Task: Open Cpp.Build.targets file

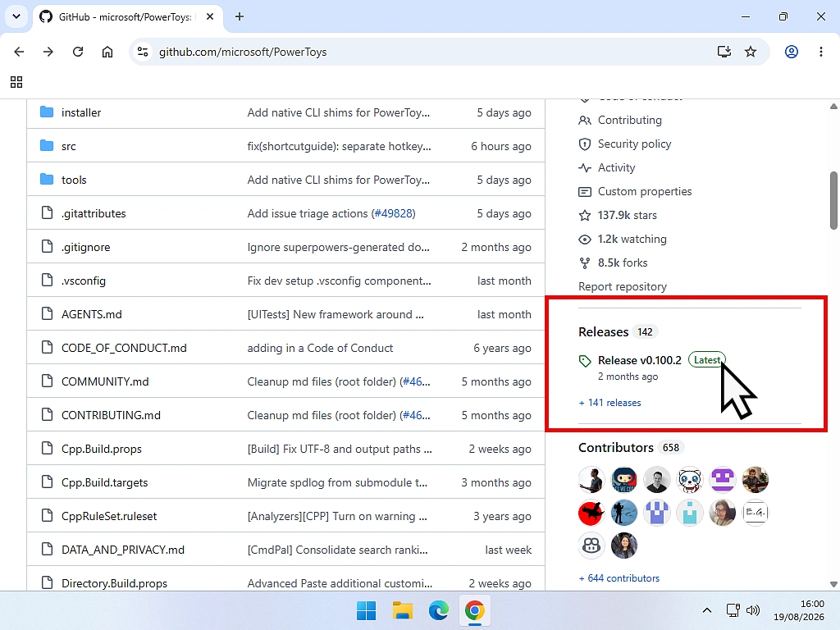Action: coord(104,482)
